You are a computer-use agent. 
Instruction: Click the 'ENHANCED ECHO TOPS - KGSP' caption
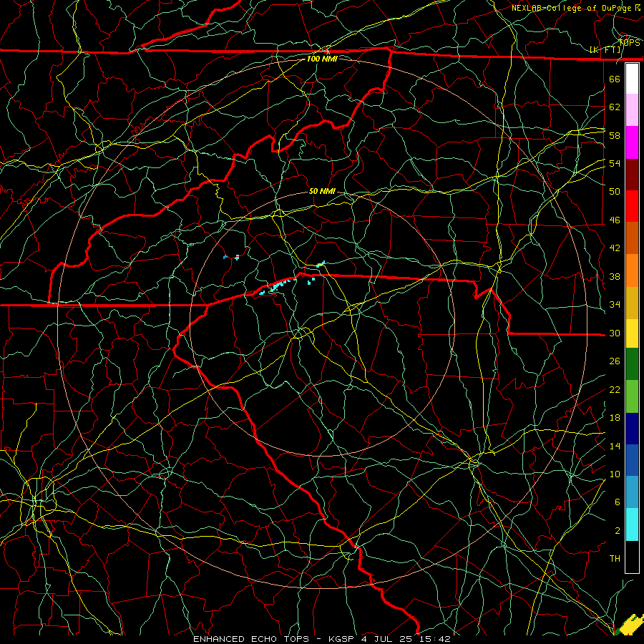click(273, 639)
